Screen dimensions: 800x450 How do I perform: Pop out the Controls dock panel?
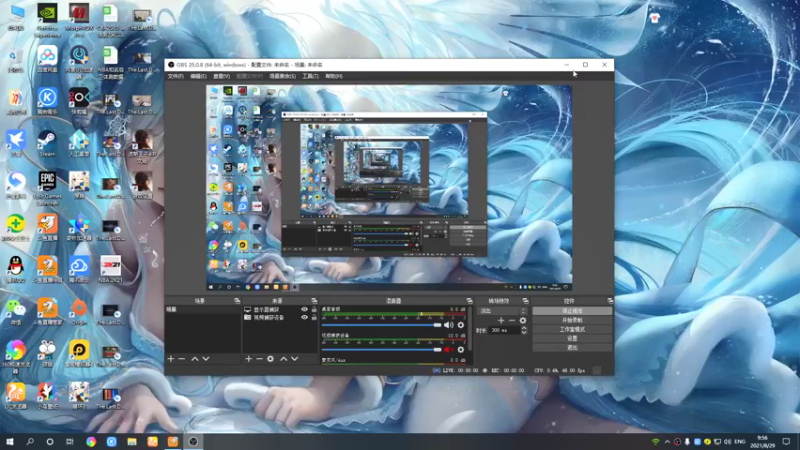(610, 301)
